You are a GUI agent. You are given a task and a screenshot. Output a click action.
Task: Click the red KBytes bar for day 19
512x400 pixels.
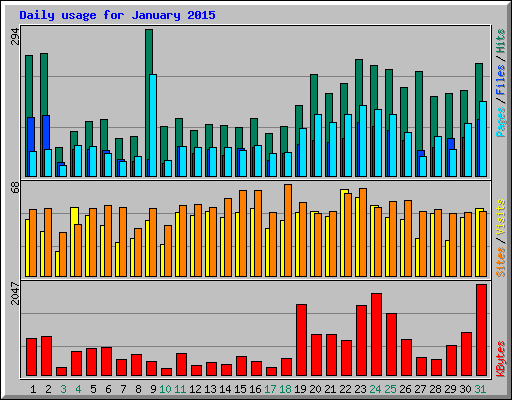(x=301, y=340)
